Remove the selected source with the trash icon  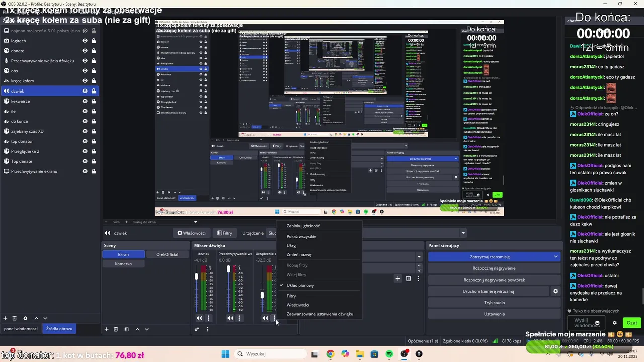pos(15,318)
